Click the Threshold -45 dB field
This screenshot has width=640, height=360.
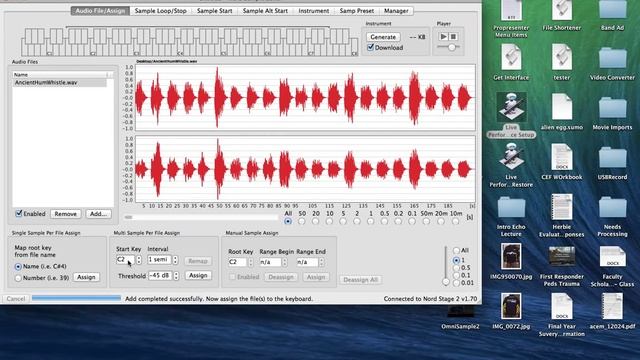click(x=160, y=276)
